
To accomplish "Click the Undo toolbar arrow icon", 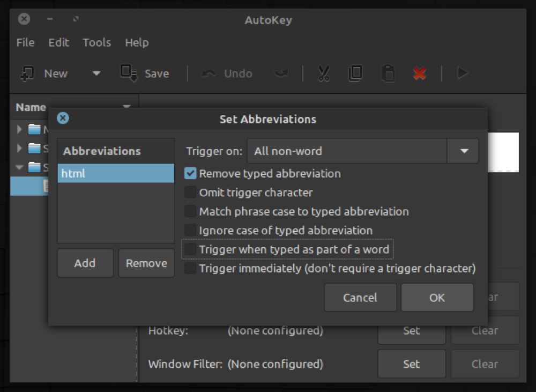I will pos(209,73).
